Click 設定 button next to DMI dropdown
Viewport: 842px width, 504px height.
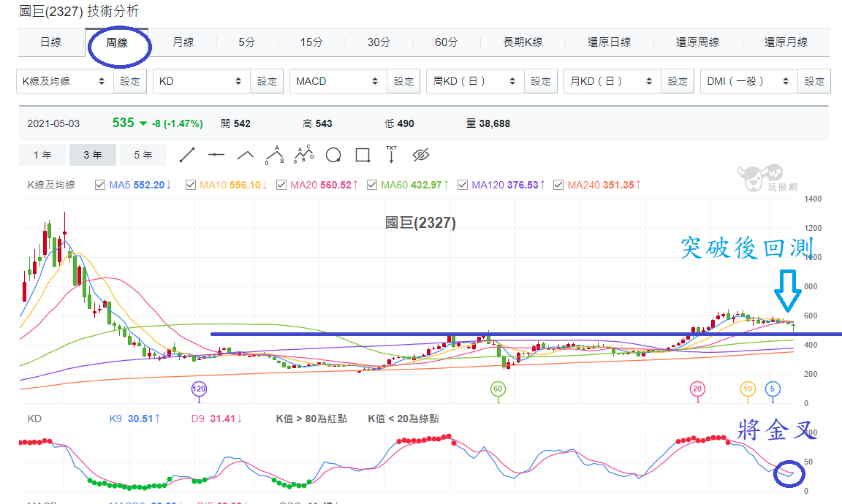815,81
